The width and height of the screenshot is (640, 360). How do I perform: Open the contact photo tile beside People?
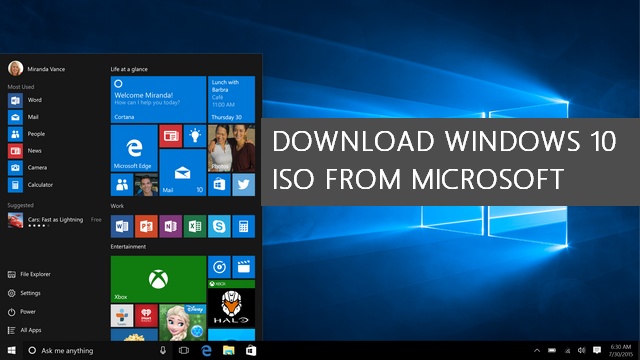[146, 185]
